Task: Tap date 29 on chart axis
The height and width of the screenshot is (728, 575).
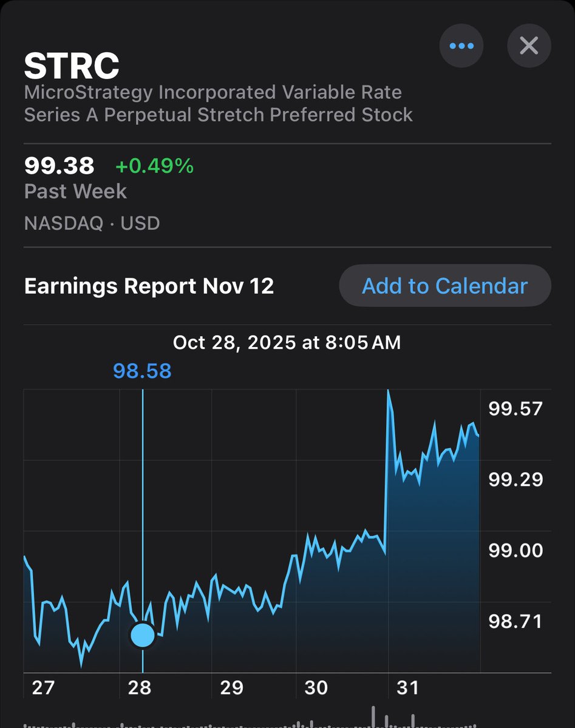Action: click(x=231, y=688)
